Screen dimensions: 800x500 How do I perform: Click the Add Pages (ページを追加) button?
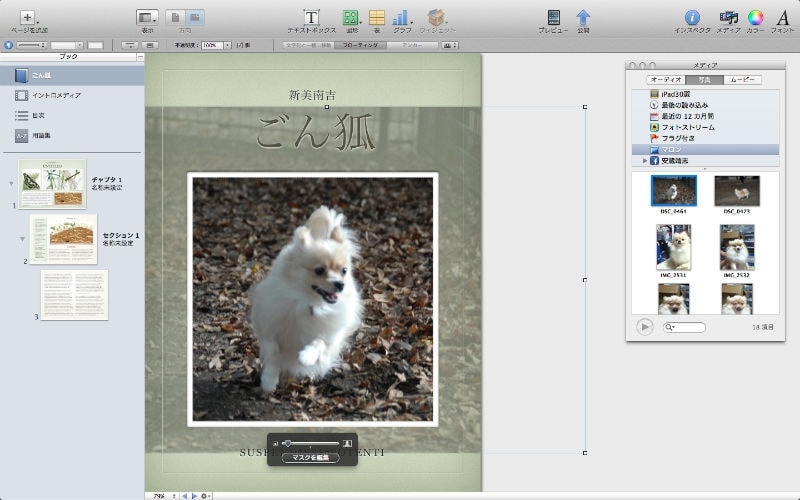click(x=27, y=17)
